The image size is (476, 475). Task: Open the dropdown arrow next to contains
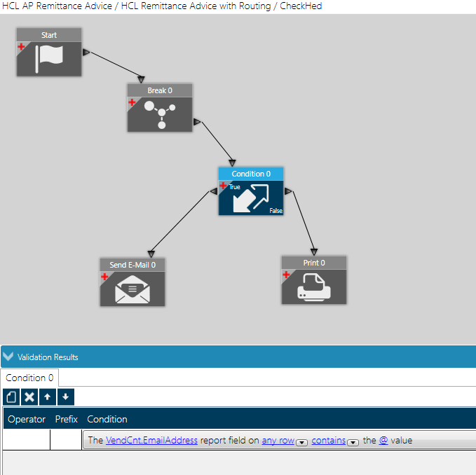click(x=353, y=442)
